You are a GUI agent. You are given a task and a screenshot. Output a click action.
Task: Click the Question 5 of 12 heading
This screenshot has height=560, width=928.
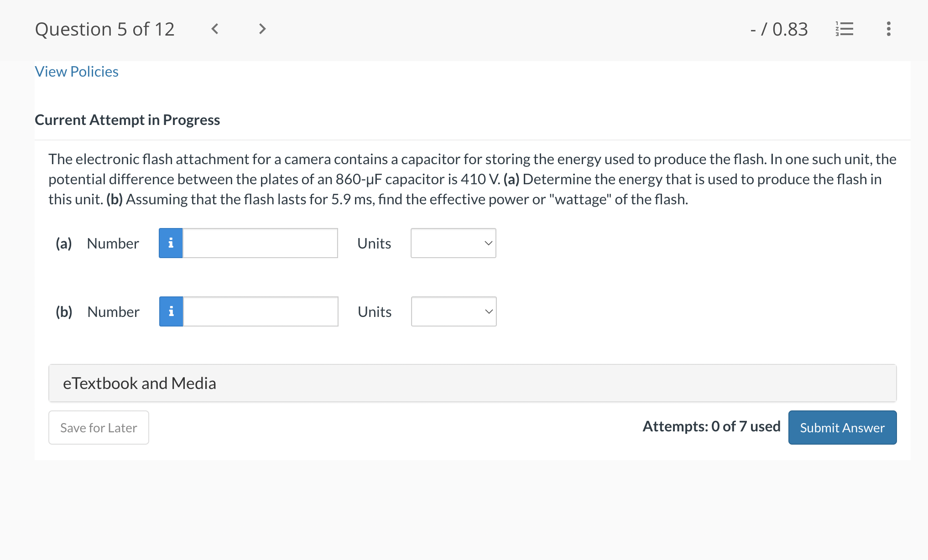(105, 29)
